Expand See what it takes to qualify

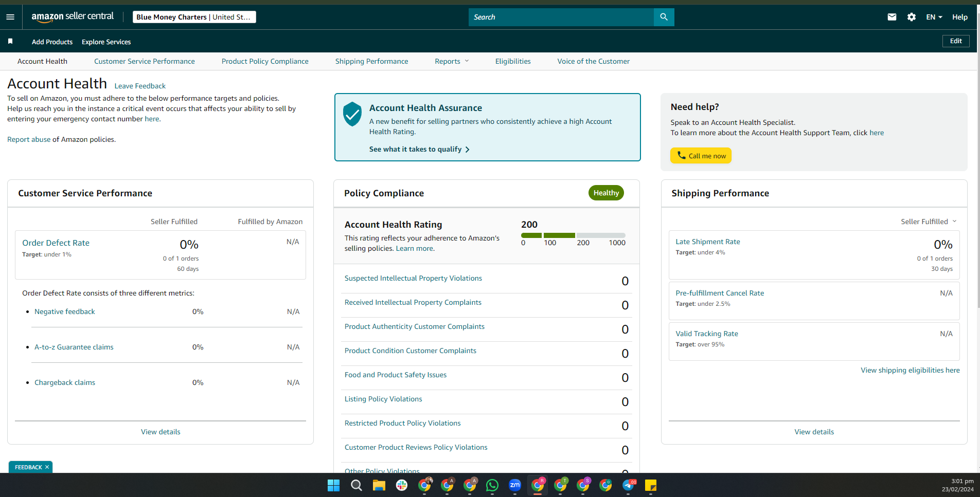(x=419, y=149)
